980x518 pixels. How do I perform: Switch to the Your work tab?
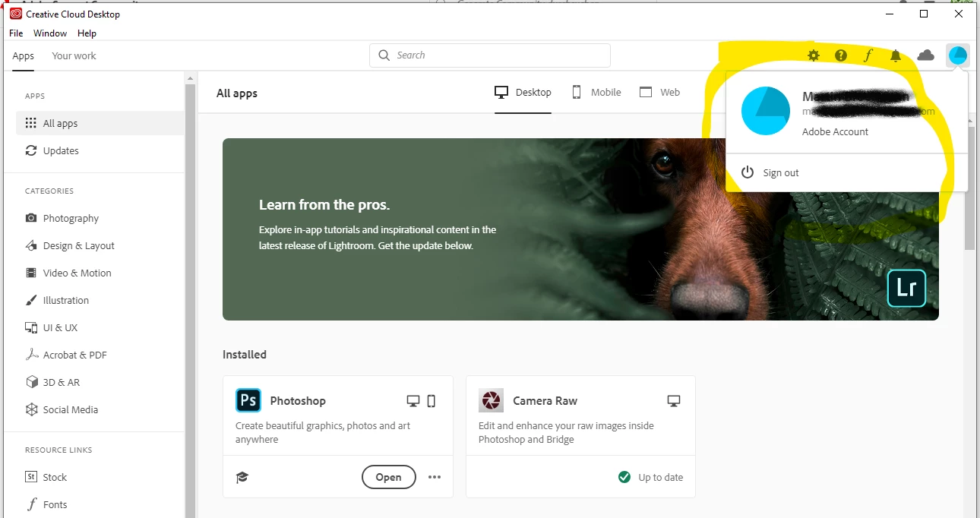point(74,56)
